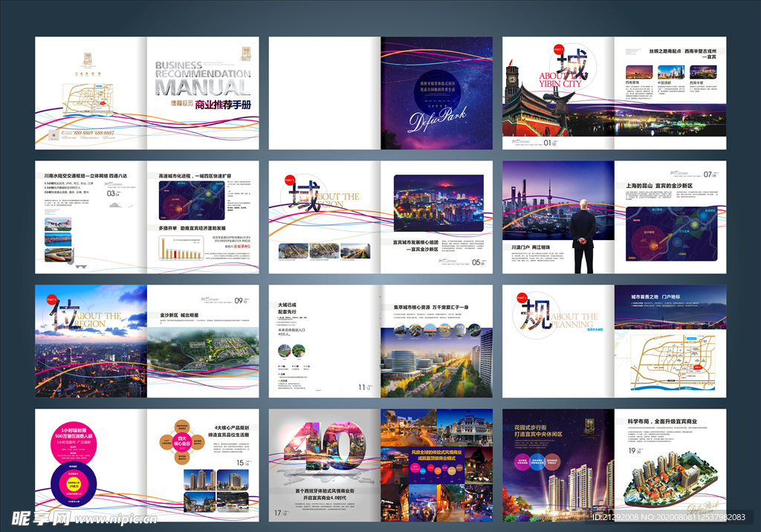Click the page number 05 label
This screenshot has height=532, width=761.
tap(478, 262)
